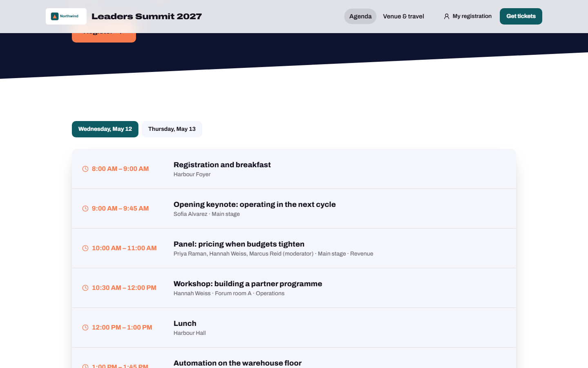This screenshot has height=368, width=588.
Task: Click clock icon for 9:00 AM keynote
Action: [85, 209]
